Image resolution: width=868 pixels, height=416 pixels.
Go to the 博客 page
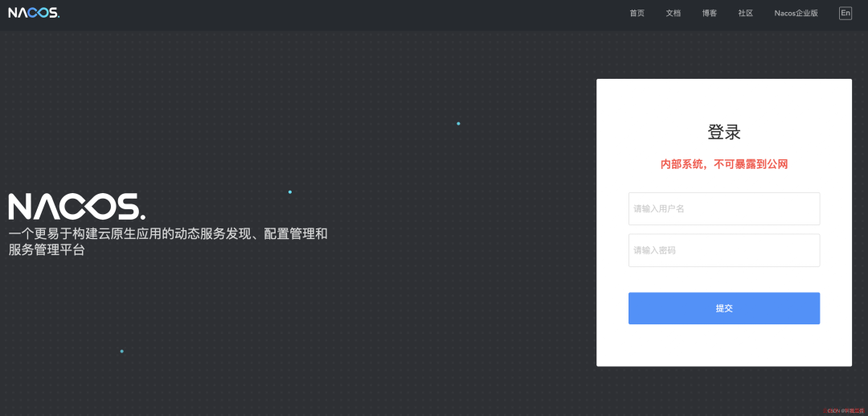click(x=709, y=14)
